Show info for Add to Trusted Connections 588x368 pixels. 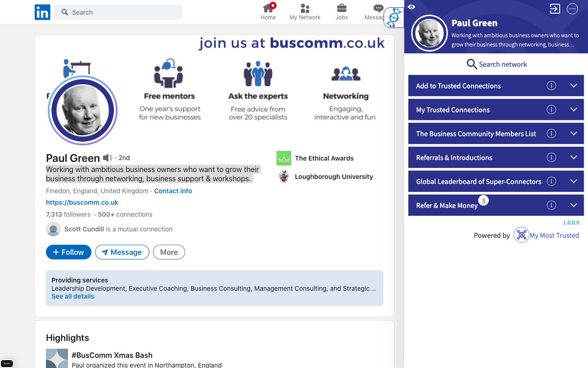[x=551, y=86]
